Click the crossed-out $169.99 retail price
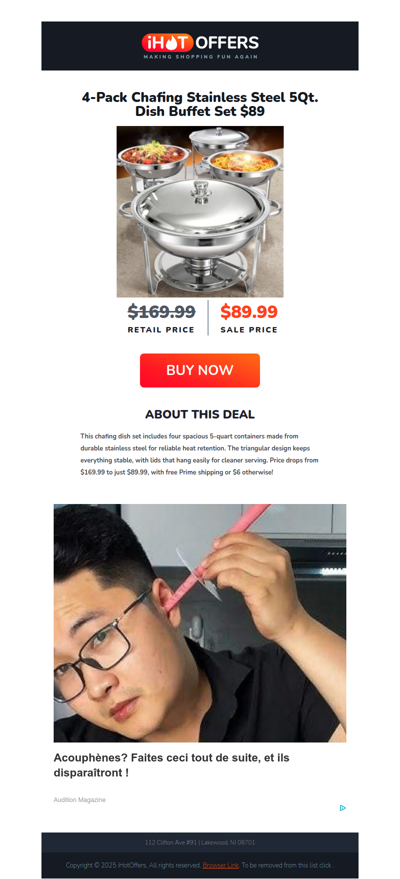Image resolution: width=400 pixels, height=879 pixels. [x=161, y=311]
